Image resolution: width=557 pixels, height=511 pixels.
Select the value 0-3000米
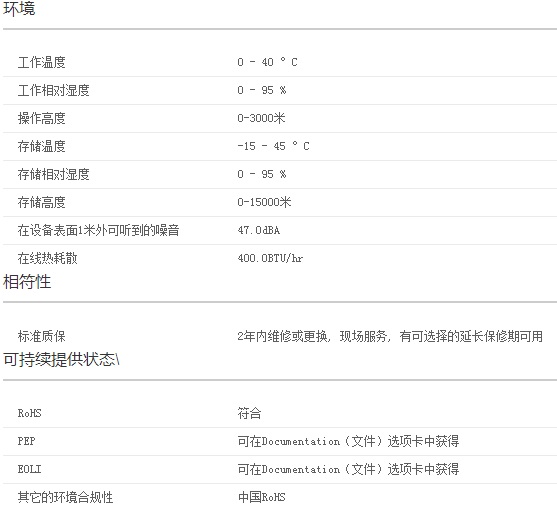click(261, 118)
